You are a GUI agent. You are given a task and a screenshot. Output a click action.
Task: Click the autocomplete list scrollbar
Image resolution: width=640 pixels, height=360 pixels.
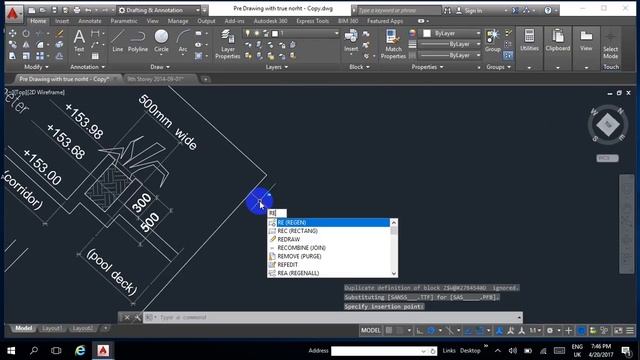pos(394,248)
